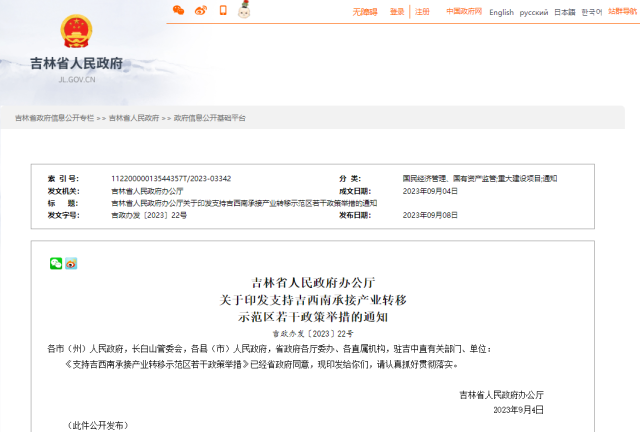Click the mobile phone icon in header
640x432 pixels.
click(x=223, y=11)
